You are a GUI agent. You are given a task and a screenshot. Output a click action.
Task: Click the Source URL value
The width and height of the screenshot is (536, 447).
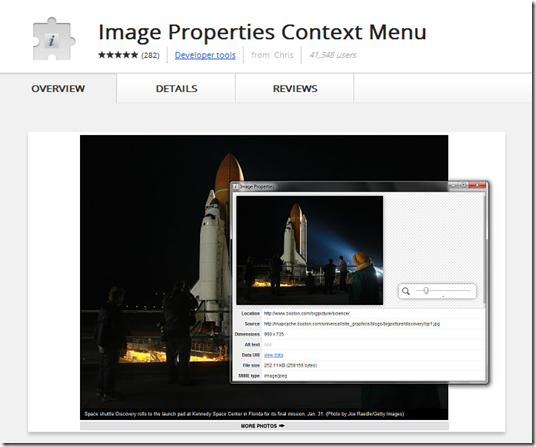click(352, 324)
